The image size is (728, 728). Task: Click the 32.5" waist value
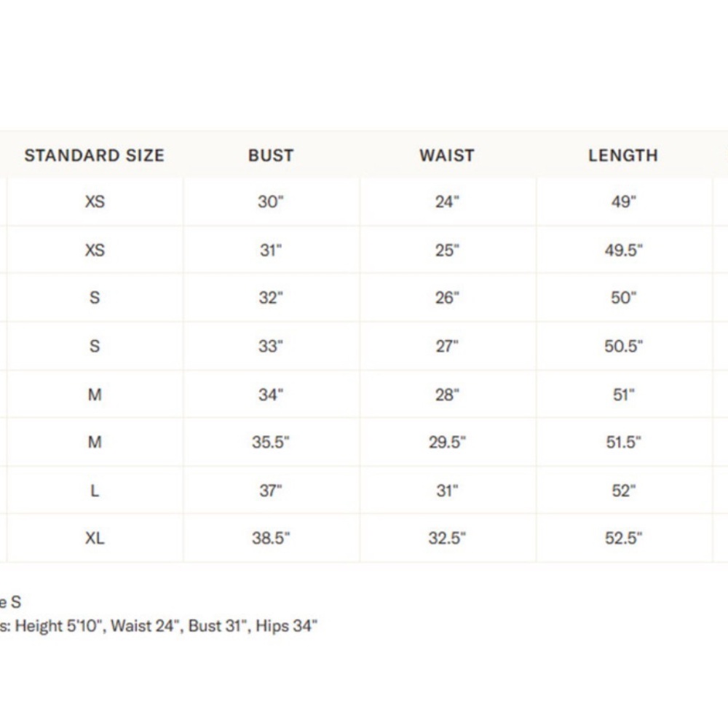click(447, 538)
